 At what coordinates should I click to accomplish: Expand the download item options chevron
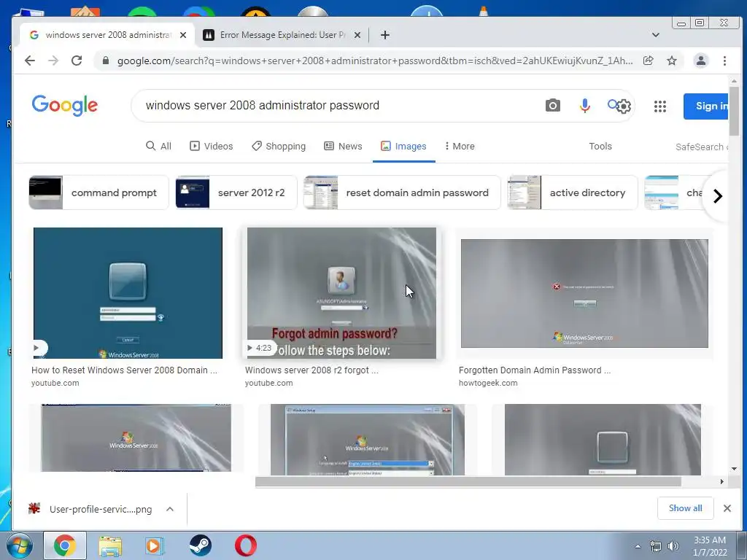[x=169, y=509]
